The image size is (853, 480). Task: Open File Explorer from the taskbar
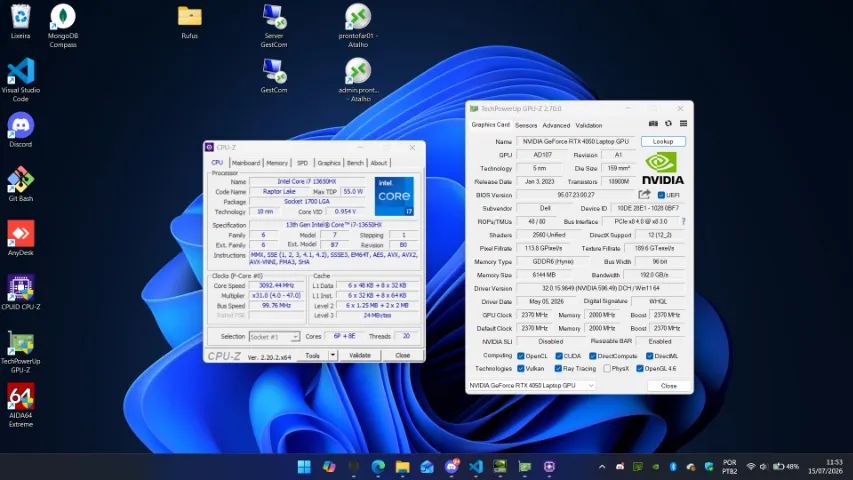click(x=403, y=466)
